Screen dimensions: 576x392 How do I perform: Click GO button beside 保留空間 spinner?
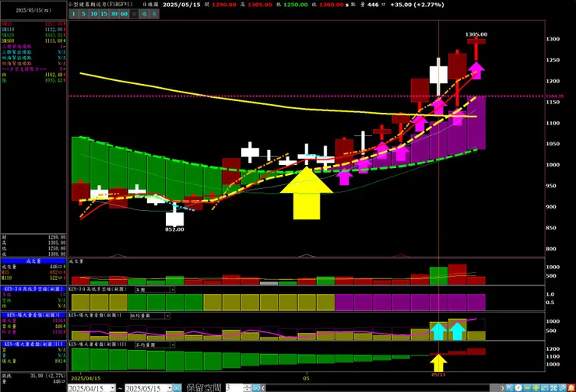(256, 388)
